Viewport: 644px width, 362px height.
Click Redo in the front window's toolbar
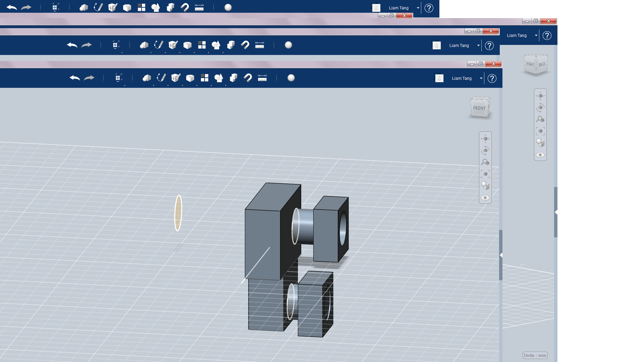click(x=89, y=78)
